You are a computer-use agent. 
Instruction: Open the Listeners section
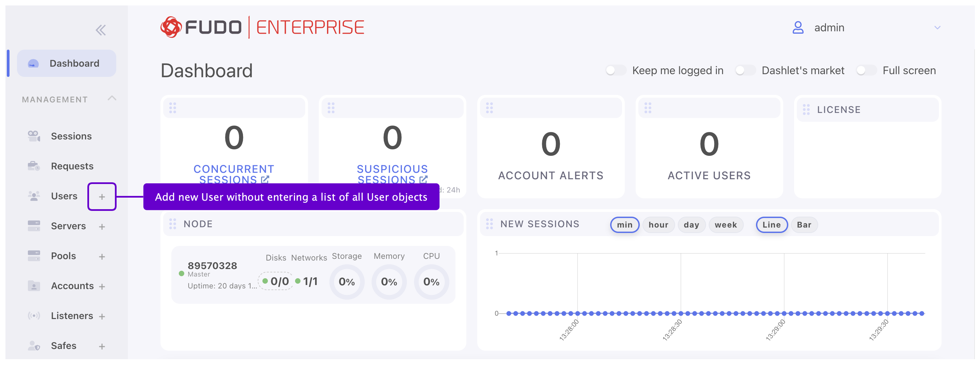pyautogui.click(x=71, y=316)
